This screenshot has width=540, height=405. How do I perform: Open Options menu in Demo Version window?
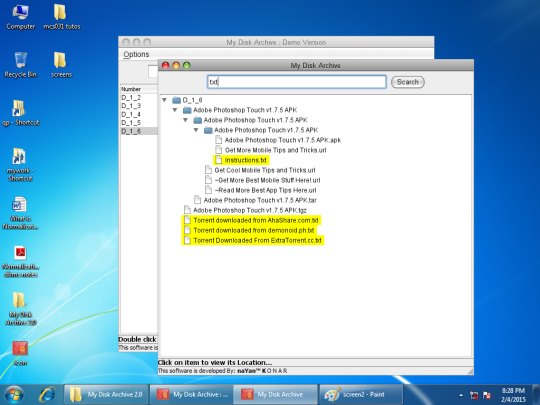pos(136,54)
